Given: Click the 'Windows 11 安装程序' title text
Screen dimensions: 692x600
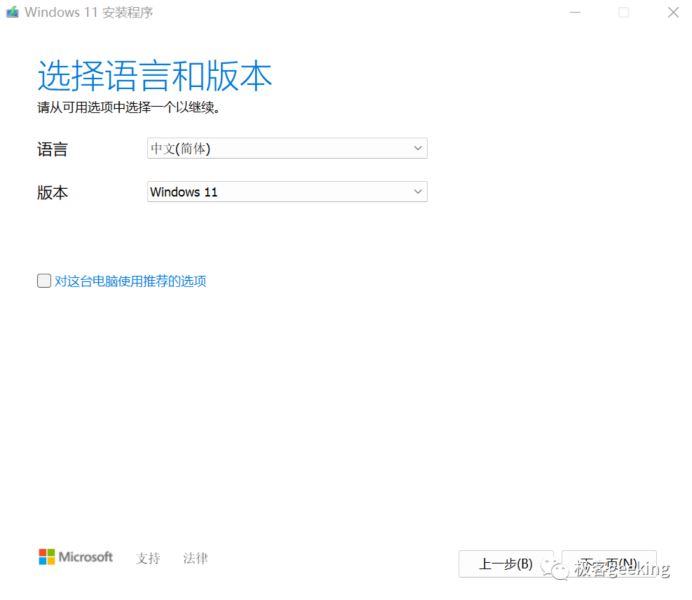Looking at the screenshot, I should [88, 12].
